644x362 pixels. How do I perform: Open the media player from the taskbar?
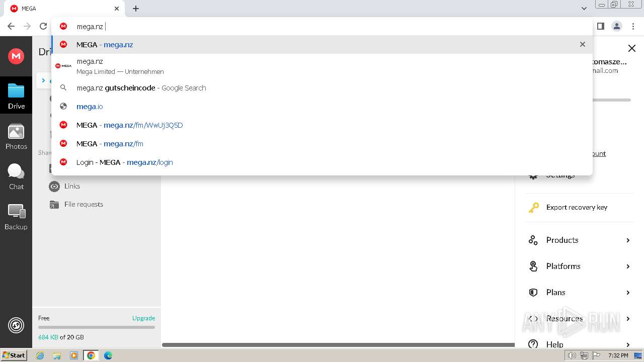click(x=74, y=355)
